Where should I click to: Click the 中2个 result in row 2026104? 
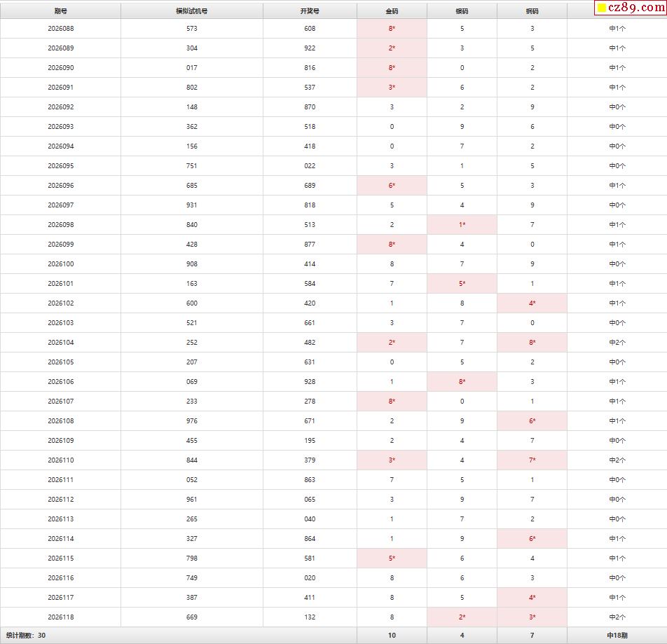tap(617, 343)
